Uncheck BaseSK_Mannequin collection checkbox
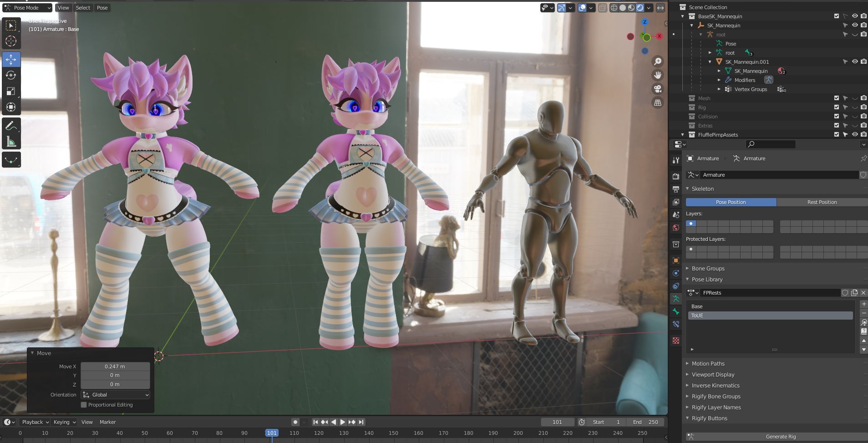868x443 pixels. [x=836, y=16]
